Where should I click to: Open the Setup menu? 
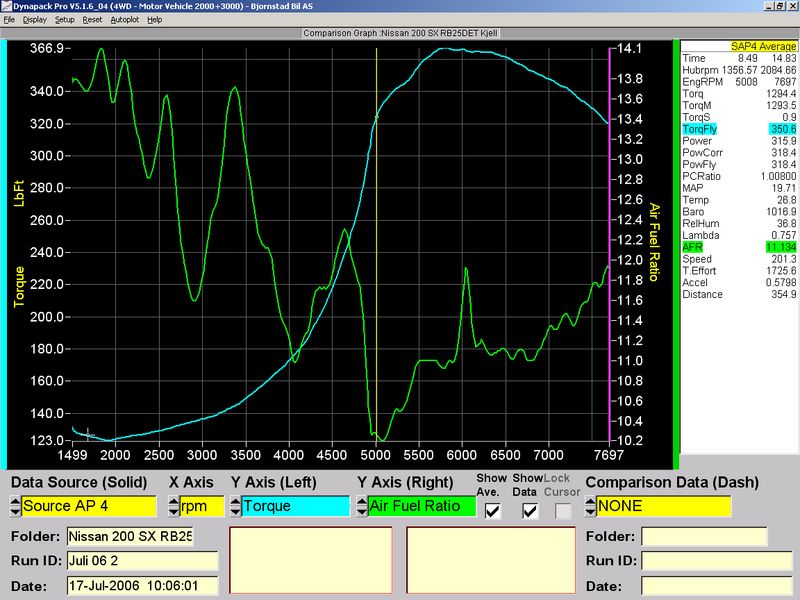tap(65, 20)
